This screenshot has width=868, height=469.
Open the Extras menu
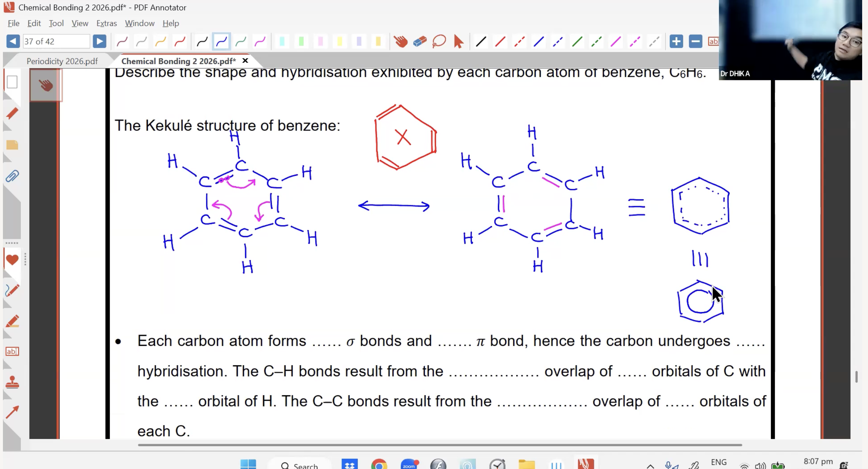coord(106,23)
